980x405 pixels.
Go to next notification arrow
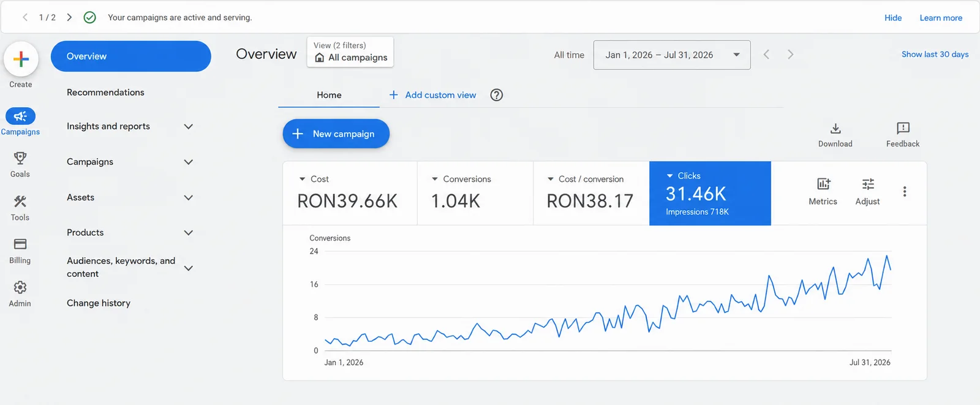(69, 17)
